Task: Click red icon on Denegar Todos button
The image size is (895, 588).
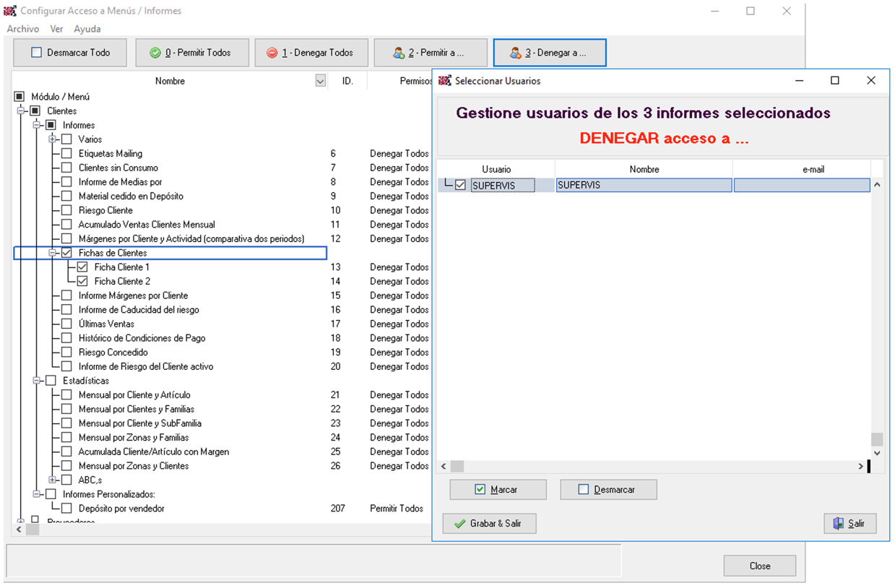Action: coord(272,53)
